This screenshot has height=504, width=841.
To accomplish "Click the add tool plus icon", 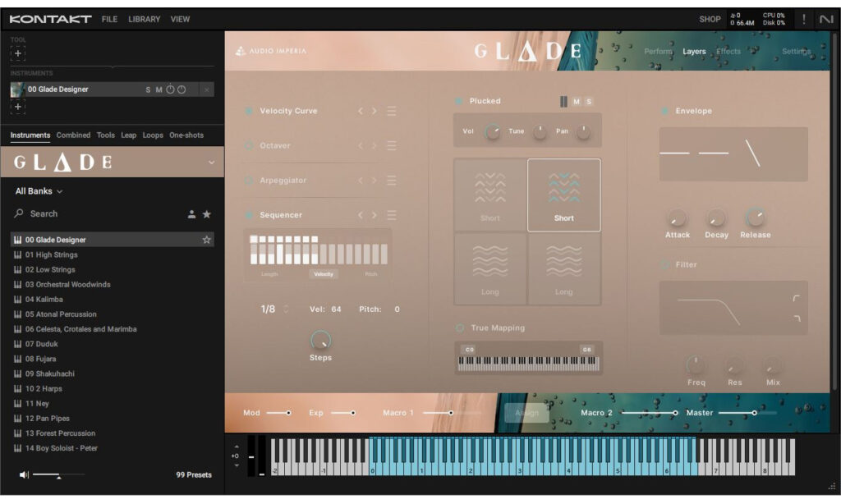I will [18, 53].
